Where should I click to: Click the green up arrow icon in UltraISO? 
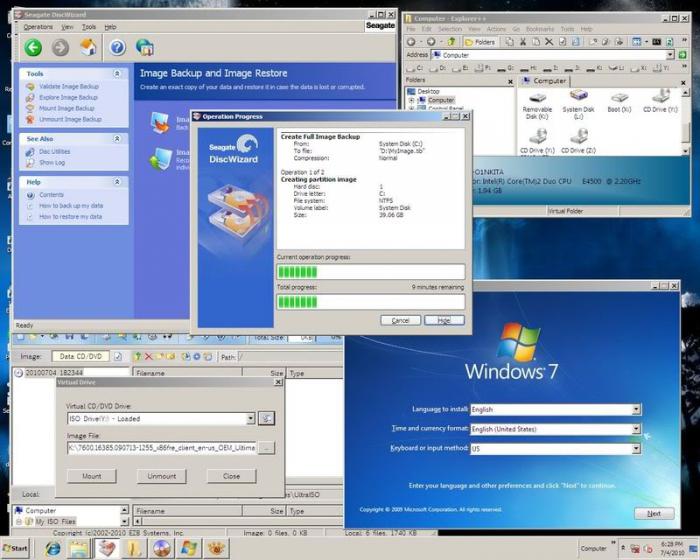click(138, 356)
